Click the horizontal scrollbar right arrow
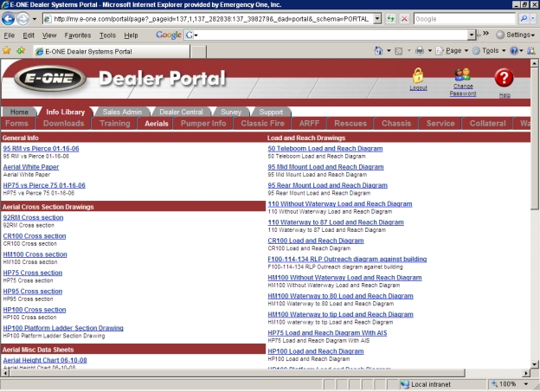This screenshot has height=392, width=540. (x=526, y=373)
